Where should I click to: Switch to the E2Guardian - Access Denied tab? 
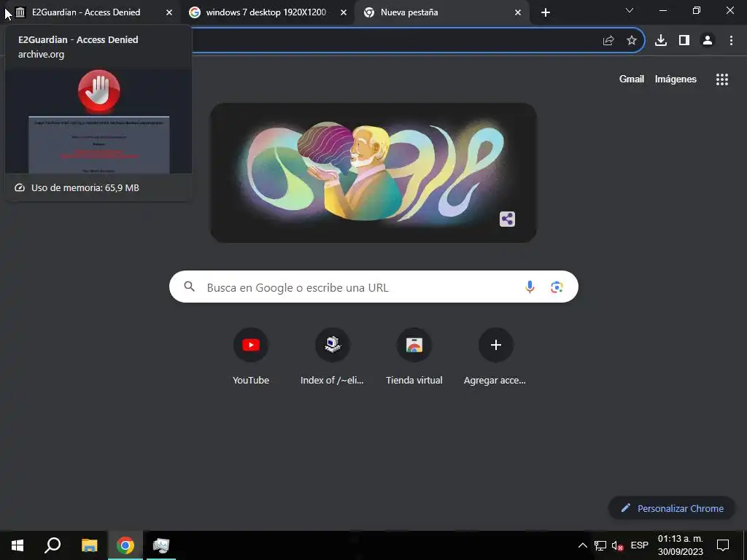[94, 12]
